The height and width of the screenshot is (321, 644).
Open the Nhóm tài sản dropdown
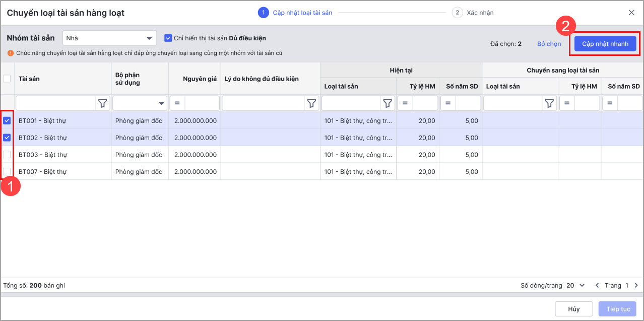point(109,38)
